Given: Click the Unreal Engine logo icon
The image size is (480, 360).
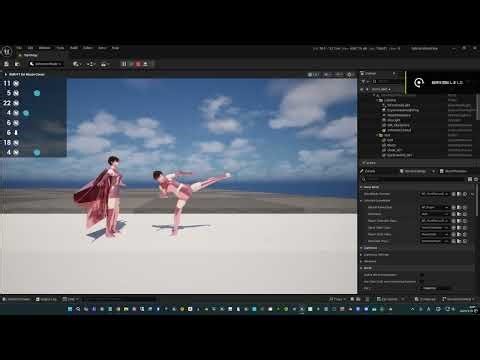Looking at the screenshot, I should (7, 51).
